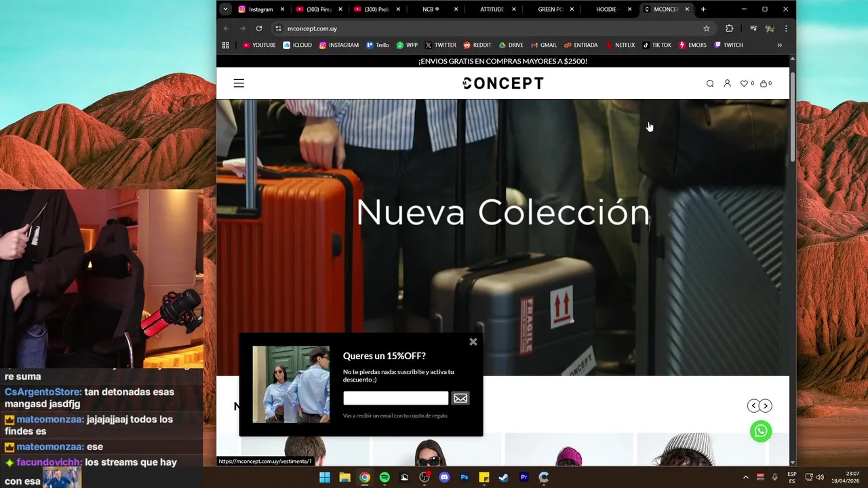
Task: Open the hamburger menu on MConcept site
Action: click(239, 83)
